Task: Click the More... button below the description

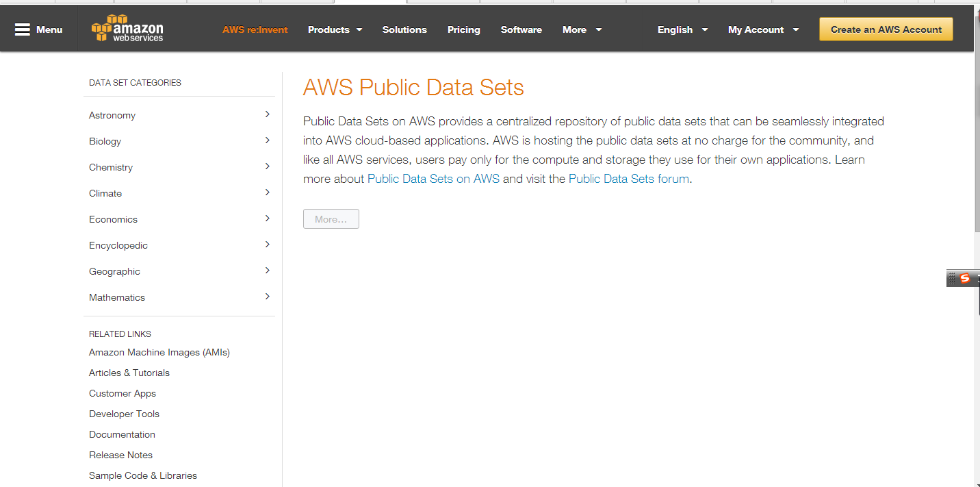Action: click(331, 219)
